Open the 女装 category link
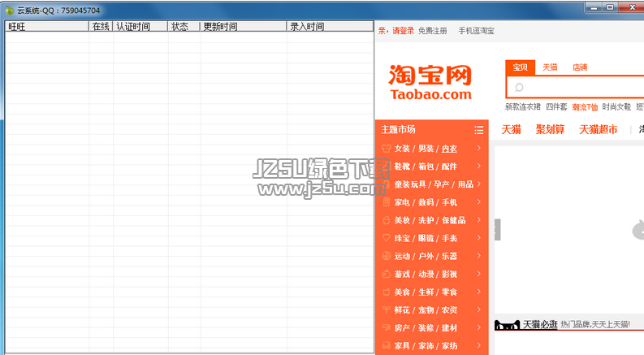Image resolution: width=644 pixels, height=355 pixels. click(402, 149)
